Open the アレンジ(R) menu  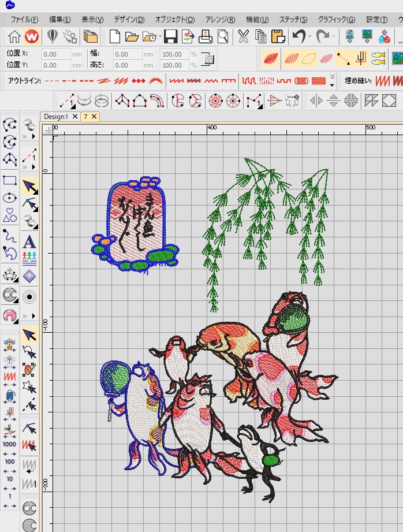[220, 19]
